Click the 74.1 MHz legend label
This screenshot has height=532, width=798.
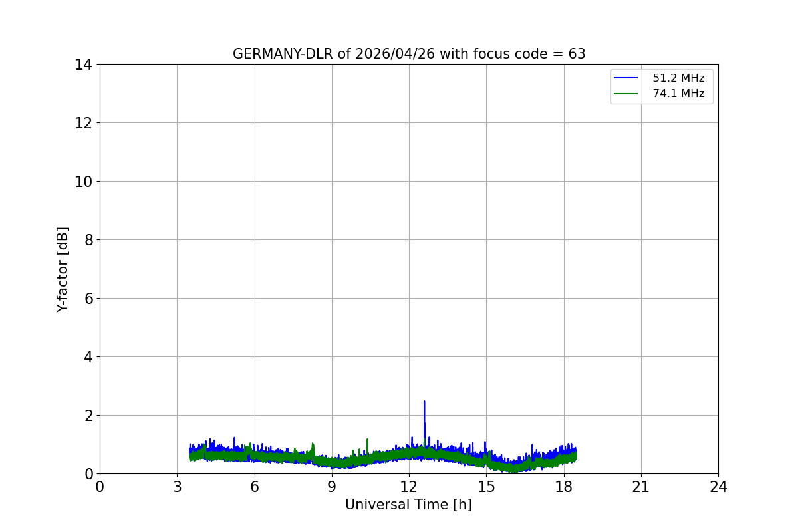pos(678,94)
